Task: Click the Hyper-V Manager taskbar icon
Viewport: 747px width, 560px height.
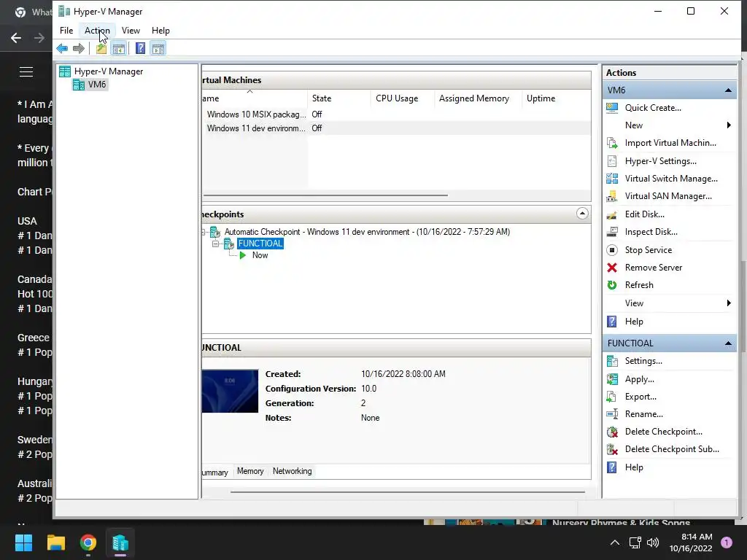Action: [120, 542]
